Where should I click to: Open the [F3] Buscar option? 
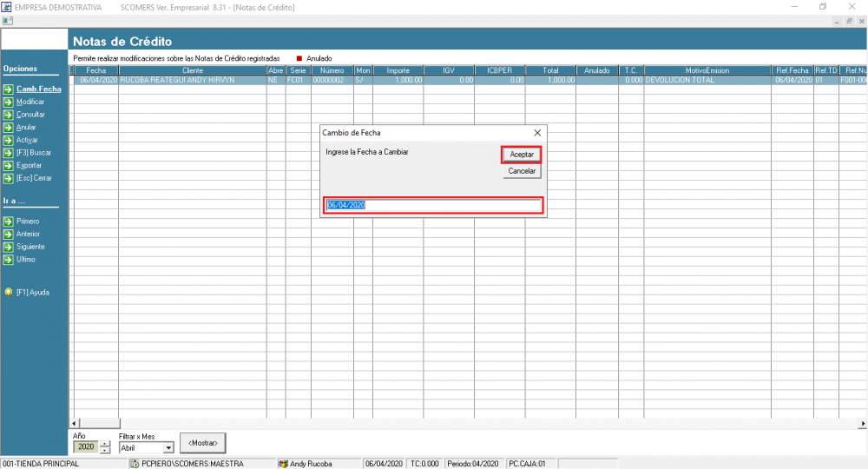pos(34,152)
